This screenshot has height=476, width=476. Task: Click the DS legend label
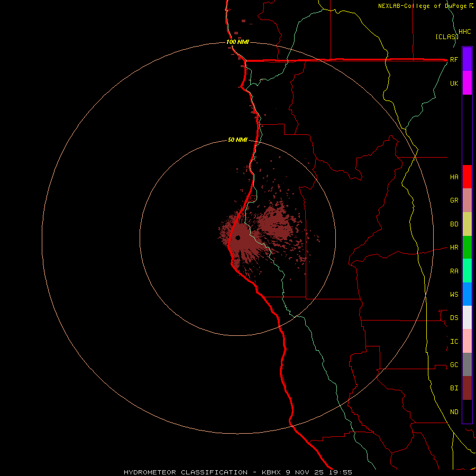click(x=454, y=318)
